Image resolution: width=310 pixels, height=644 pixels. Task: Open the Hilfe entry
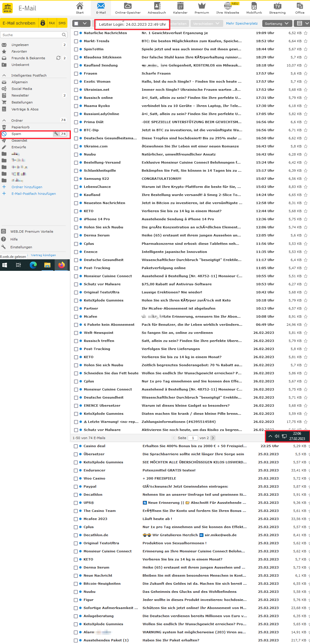(14, 239)
